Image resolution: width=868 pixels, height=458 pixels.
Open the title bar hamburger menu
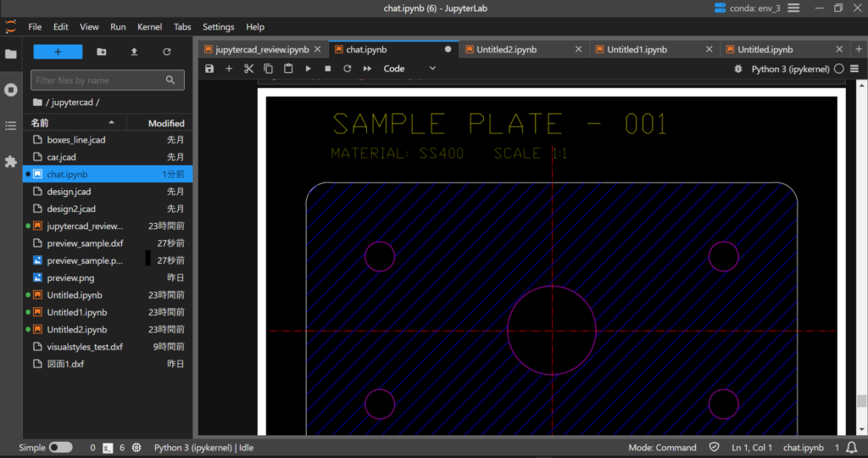tap(793, 8)
